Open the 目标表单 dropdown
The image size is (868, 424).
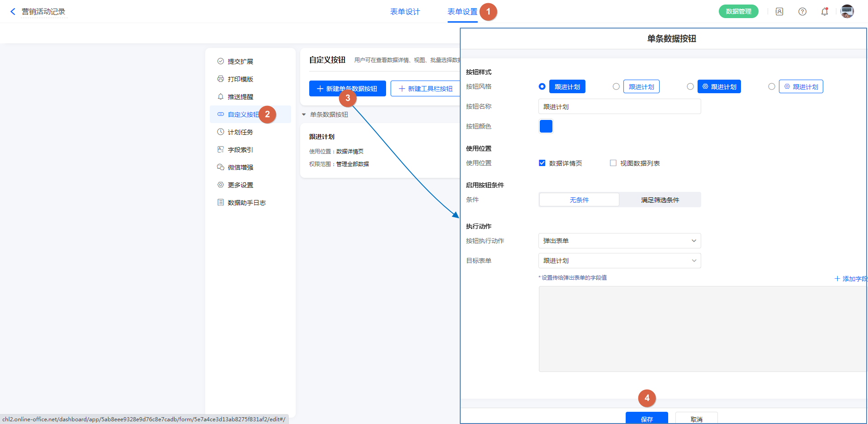coord(619,261)
